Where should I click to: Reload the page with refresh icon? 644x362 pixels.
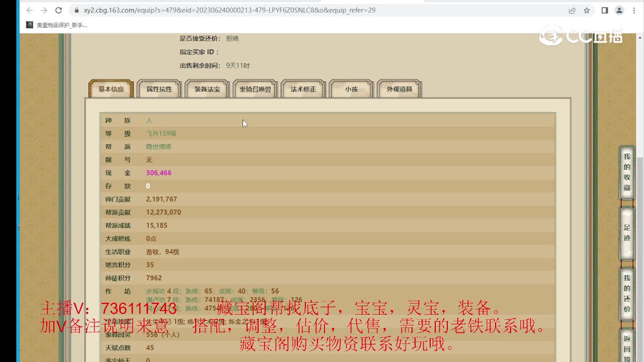point(58,10)
